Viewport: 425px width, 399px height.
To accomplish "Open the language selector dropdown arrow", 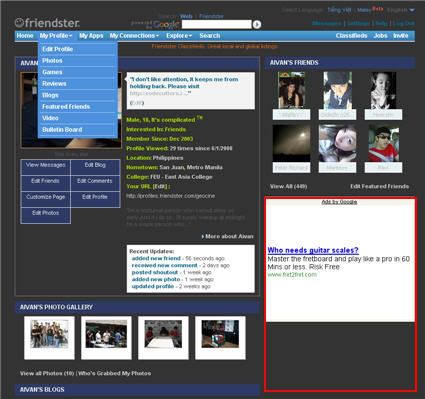I will tap(412, 10).
